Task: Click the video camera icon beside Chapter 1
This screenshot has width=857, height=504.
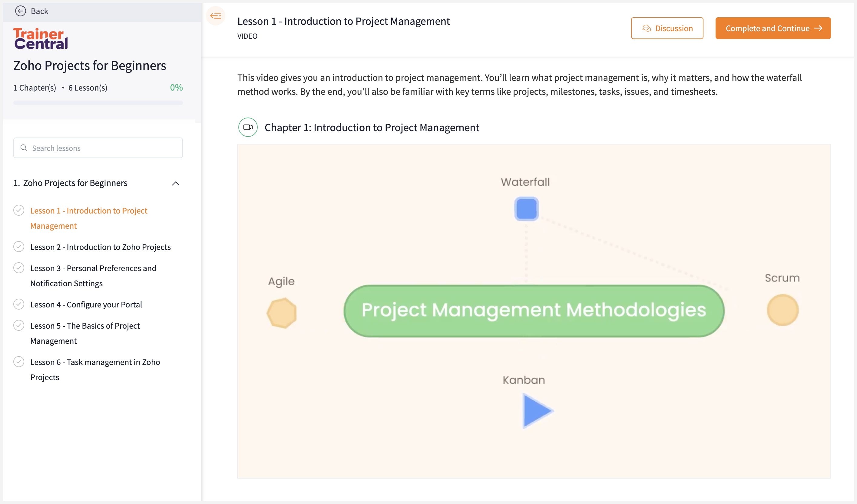Action: 248,128
